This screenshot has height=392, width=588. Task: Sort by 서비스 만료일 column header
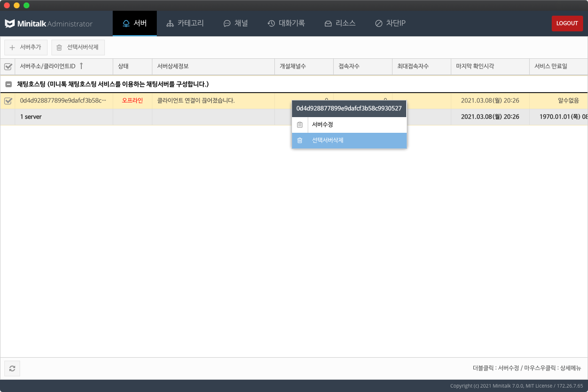click(559, 66)
